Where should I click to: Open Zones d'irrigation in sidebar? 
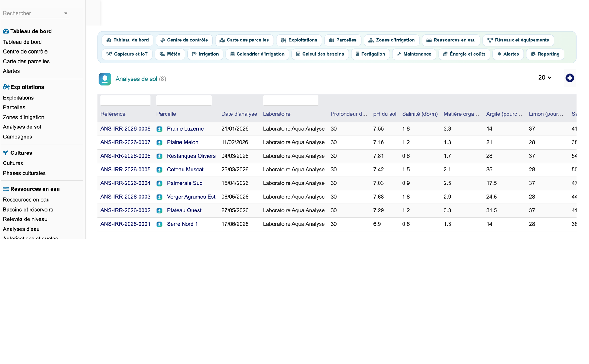point(24,117)
